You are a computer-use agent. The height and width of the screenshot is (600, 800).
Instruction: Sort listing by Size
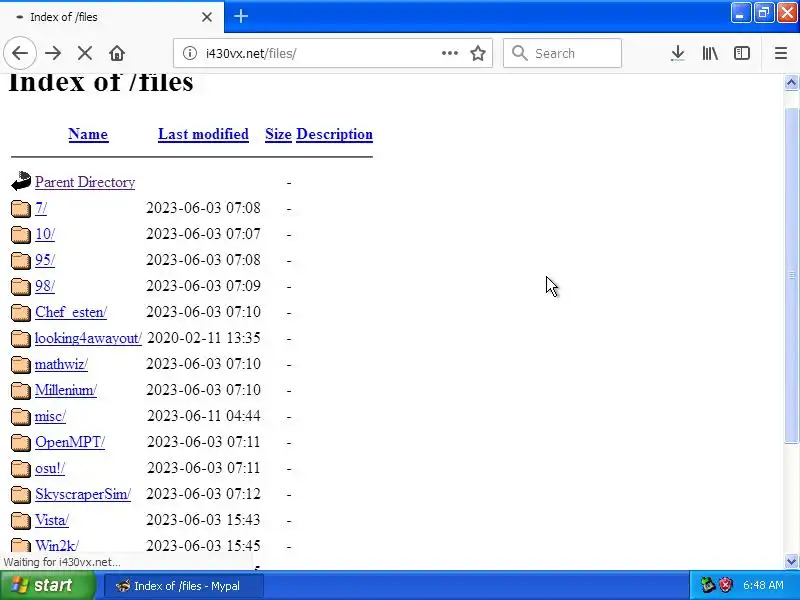278,134
